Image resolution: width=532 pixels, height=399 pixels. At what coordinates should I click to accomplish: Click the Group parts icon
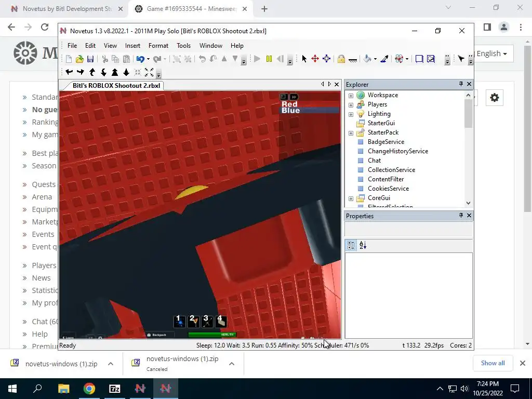coord(177,59)
